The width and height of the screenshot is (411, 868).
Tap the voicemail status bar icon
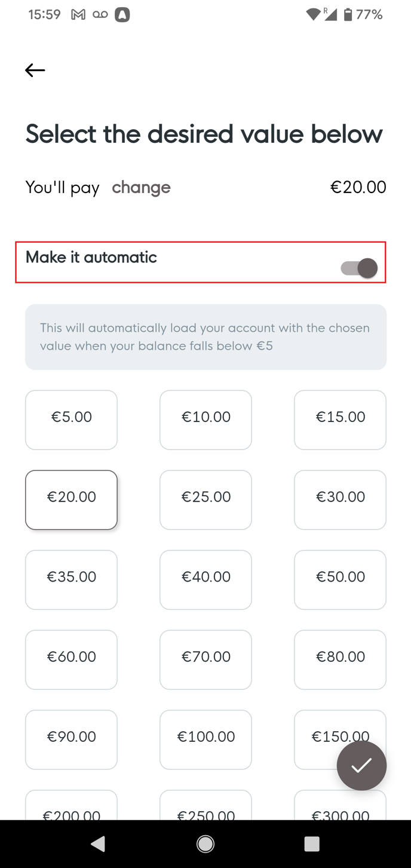point(100,14)
